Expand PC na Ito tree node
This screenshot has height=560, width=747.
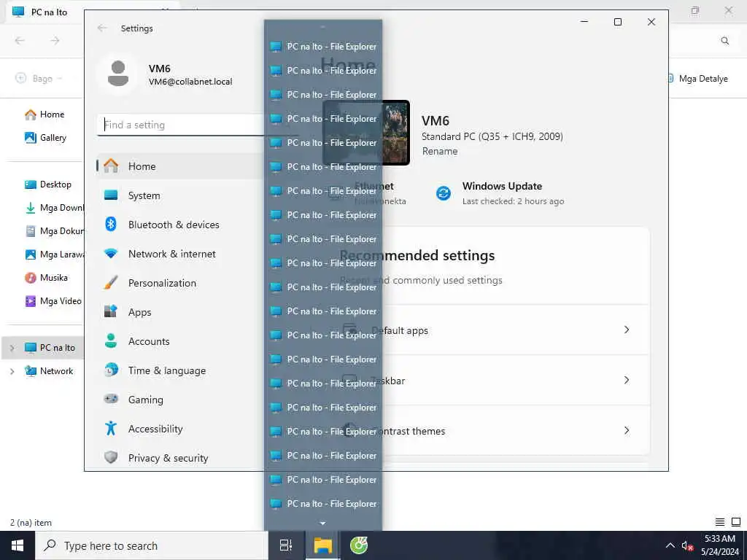click(12, 348)
